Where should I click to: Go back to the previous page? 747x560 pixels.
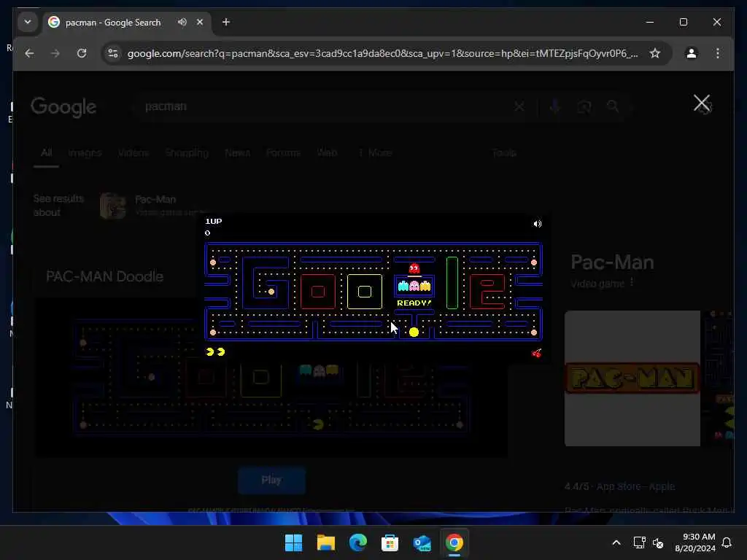pos(29,53)
